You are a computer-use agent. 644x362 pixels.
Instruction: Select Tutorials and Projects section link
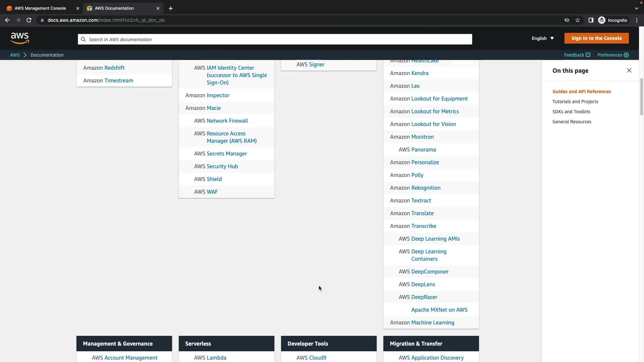click(575, 102)
